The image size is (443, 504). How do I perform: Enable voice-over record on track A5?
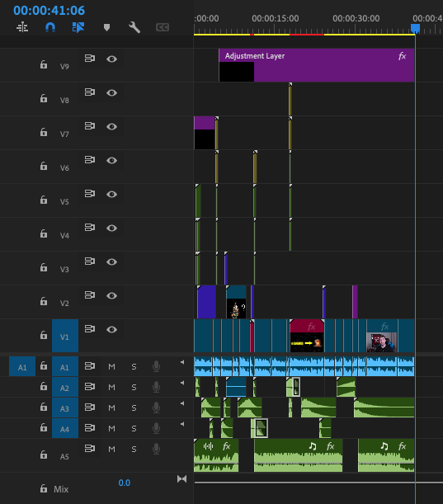point(156,449)
